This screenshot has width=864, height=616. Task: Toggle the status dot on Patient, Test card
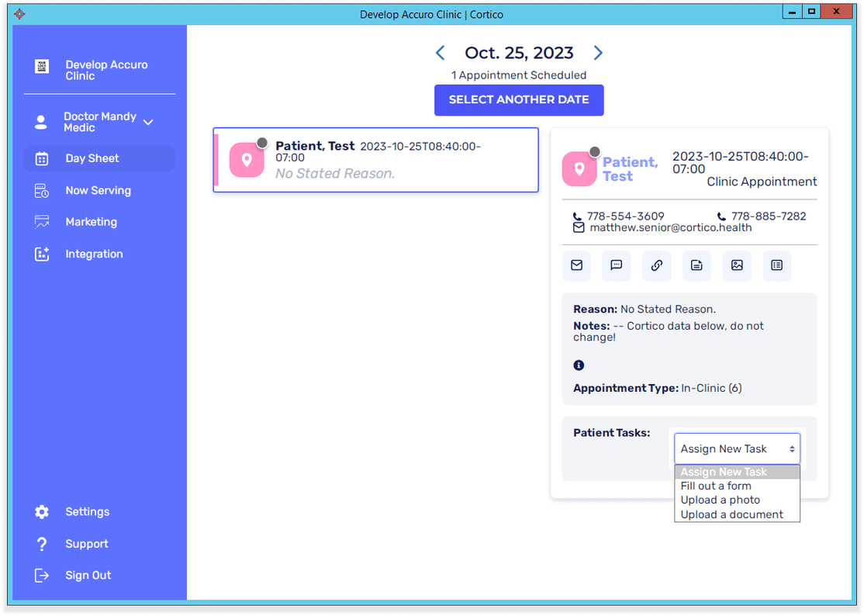[x=262, y=142]
